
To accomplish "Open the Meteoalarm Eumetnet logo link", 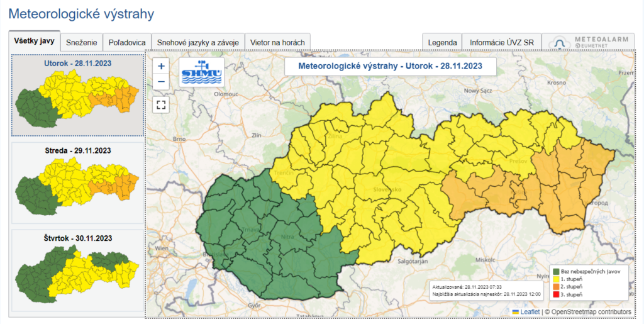I will click(x=588, y=43).
